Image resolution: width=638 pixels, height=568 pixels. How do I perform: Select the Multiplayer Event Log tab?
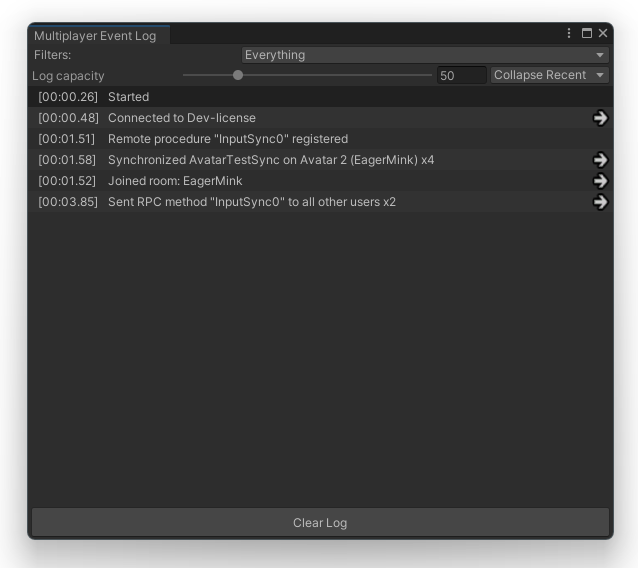click(x=96, y=36)
